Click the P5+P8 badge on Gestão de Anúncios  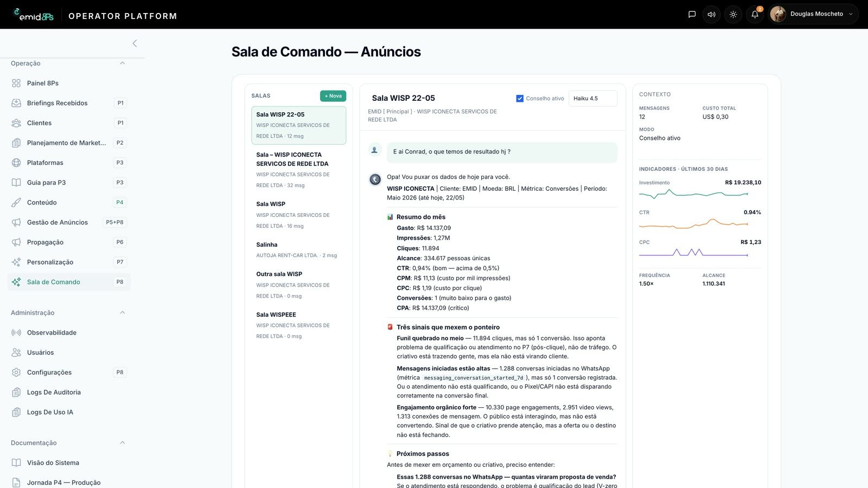(115, 222)
